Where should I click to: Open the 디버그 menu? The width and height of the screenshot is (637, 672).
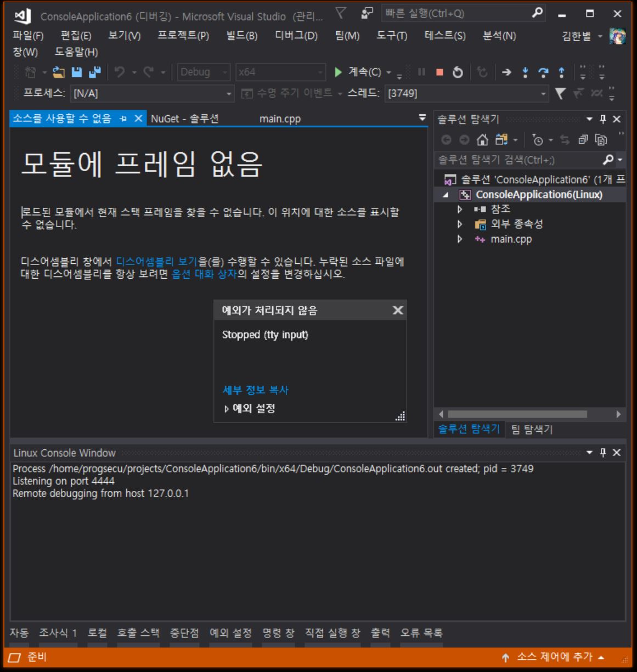click(295, 36)
